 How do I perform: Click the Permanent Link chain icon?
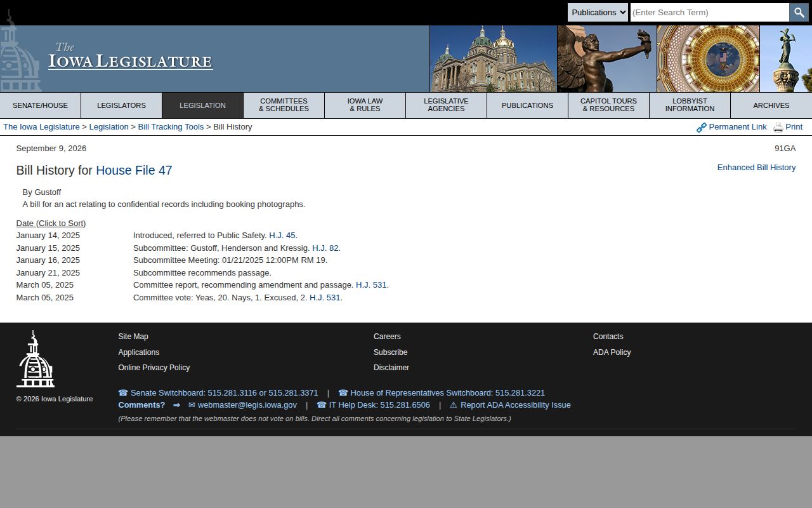701,128
